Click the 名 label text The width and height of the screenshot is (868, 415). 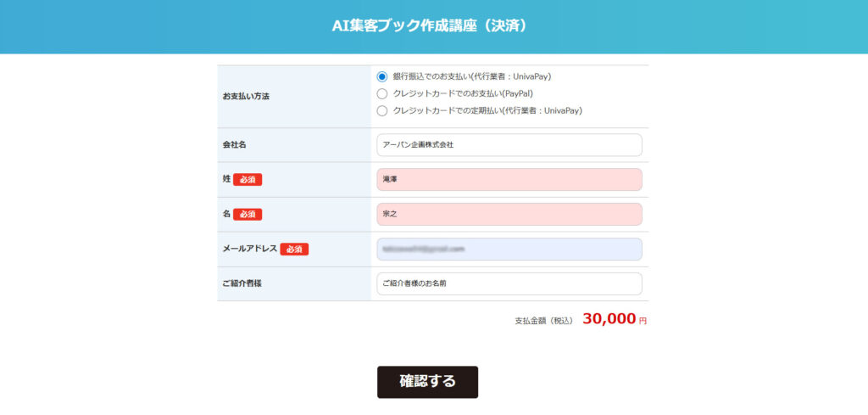point(226,214)
